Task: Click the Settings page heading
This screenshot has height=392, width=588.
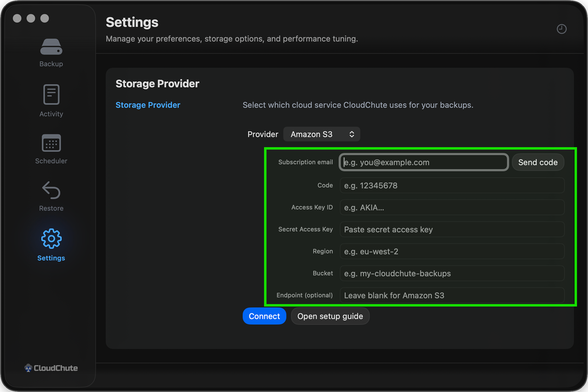Action: tap(132, 22)
